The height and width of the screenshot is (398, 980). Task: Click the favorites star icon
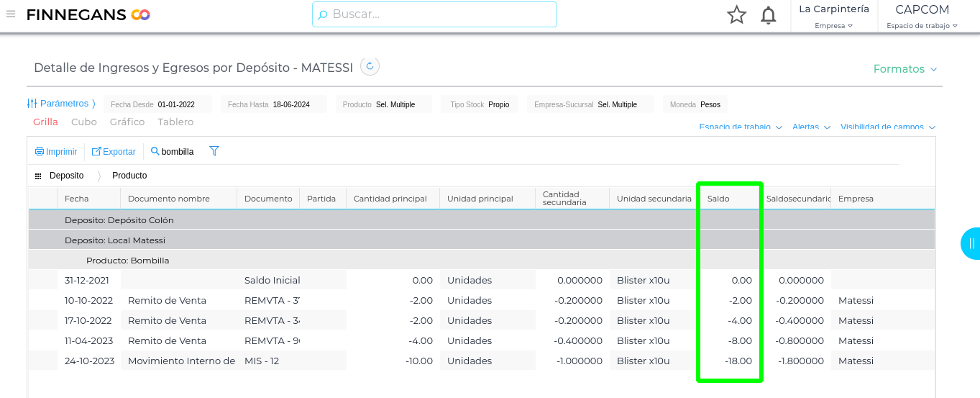coord(736,15)
